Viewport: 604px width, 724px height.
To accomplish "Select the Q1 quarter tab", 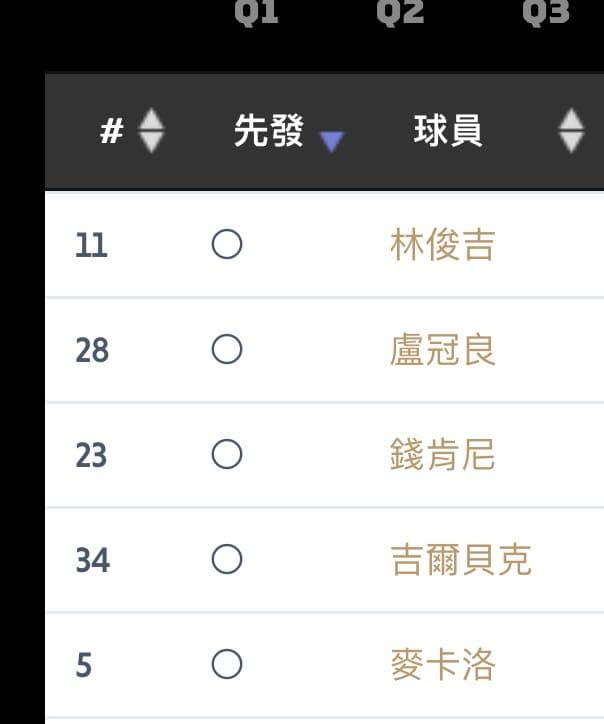I will coord(256,12).
